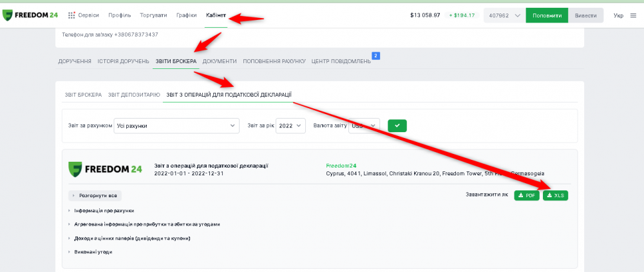Switch to the Документи tab
The height and width of the screenshot is (272, 644).
point(220,61)
